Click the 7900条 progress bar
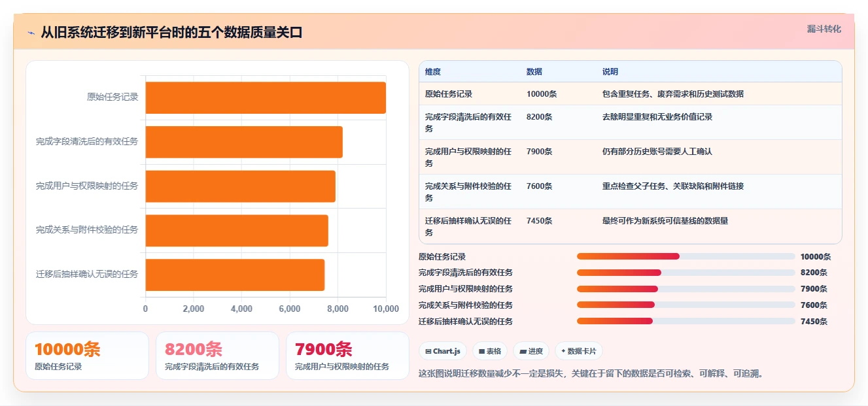This screenshot has width=868, height=406. click(x=686, y=289)
